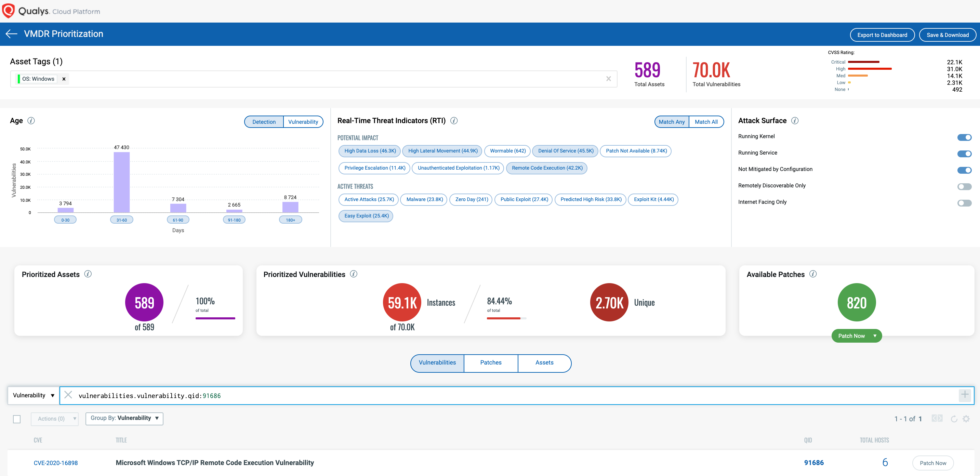Screen dimensions: 980x476
Task: Switch to the Patches tab
Action: 490,362
